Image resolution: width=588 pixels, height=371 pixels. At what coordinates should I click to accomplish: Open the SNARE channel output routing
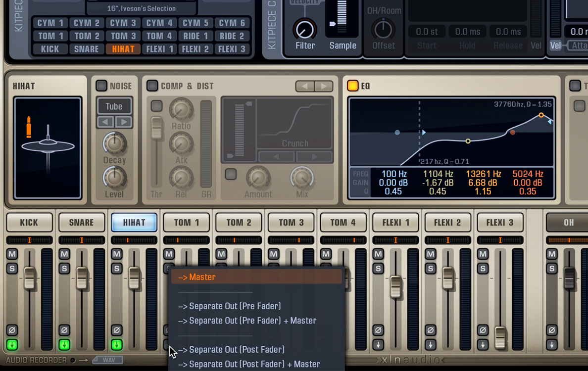pyautogui.click(x=64, y=345)
